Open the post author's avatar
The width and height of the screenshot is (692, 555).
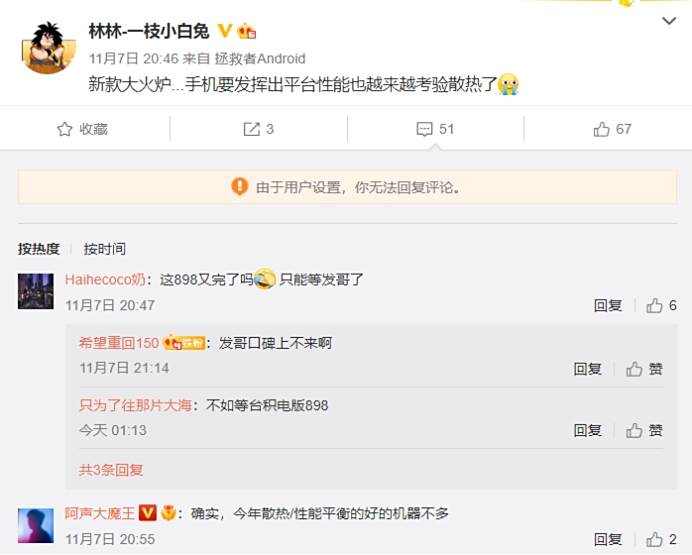pyautogui.click(x=47, y=49)
